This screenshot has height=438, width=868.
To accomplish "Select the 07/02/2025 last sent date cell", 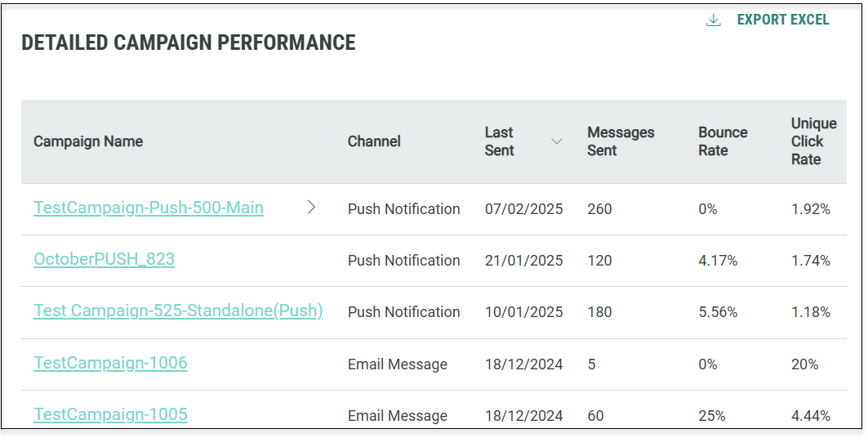I will coord(523,209).
